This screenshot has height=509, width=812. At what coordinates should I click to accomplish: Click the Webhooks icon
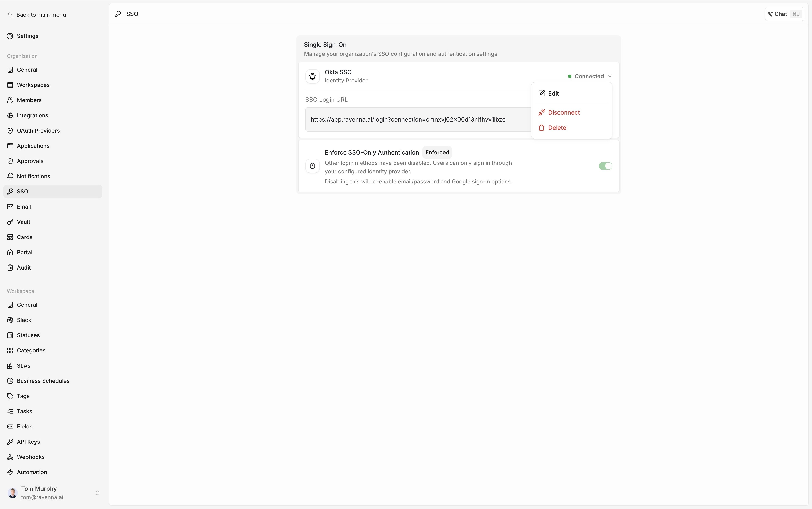pyautogui.click(x=10, y=457)
